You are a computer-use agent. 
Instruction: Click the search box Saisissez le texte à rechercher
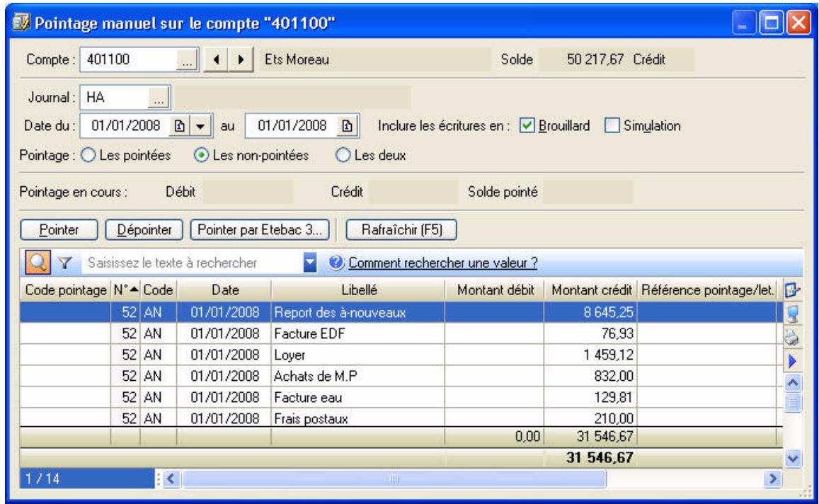[x=193, y=263]
